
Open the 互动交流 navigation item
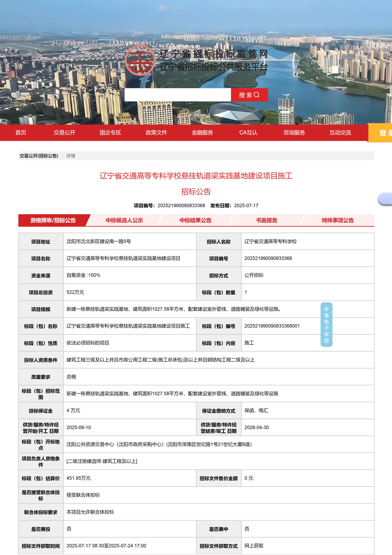tap(340, 133)
